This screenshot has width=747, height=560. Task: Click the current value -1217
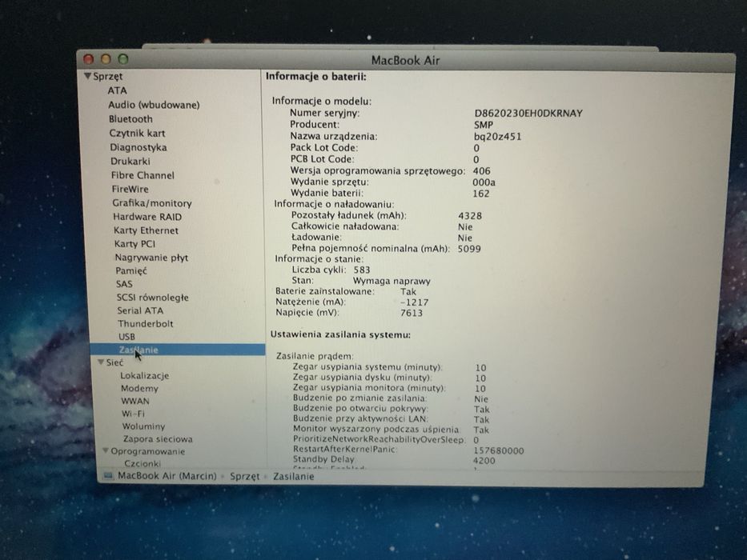pyautogui.click(x=414, y=302)
